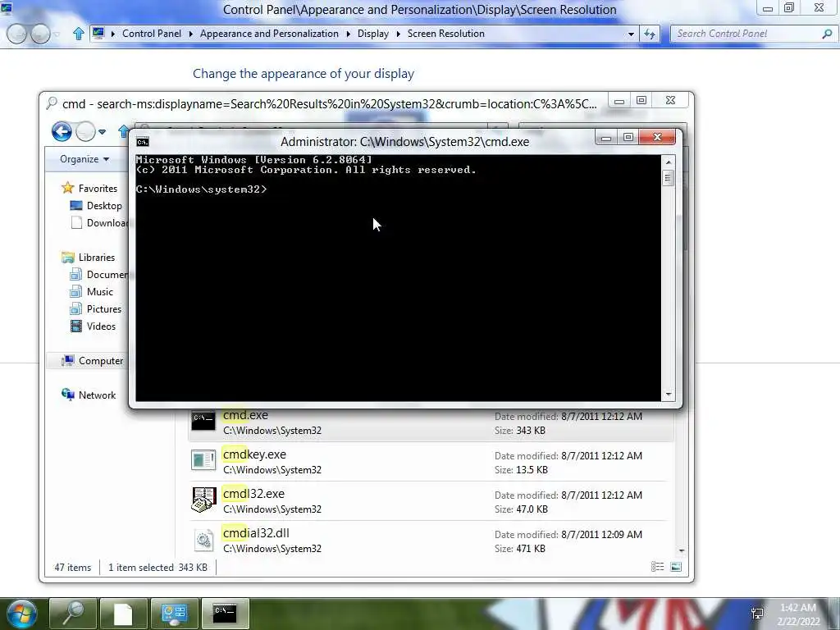Go back in the search results window

62,131
